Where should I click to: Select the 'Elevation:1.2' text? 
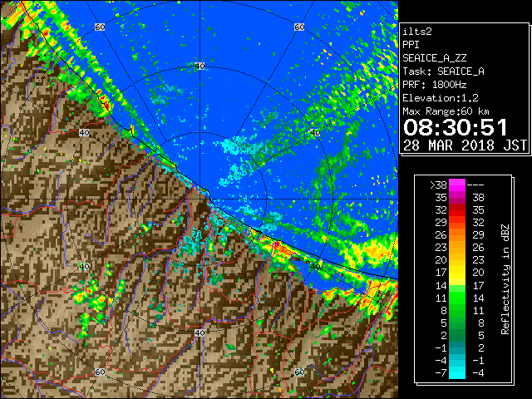coord(441,98)
